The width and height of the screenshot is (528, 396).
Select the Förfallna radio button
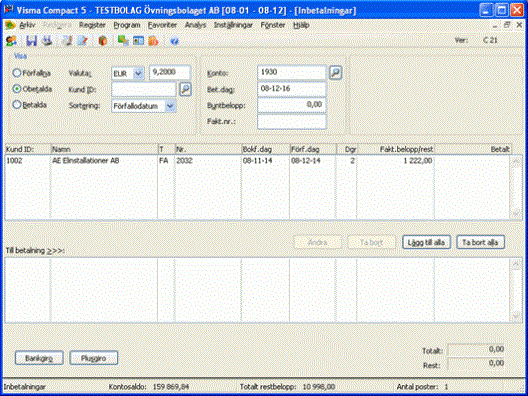tap(17, 73)
